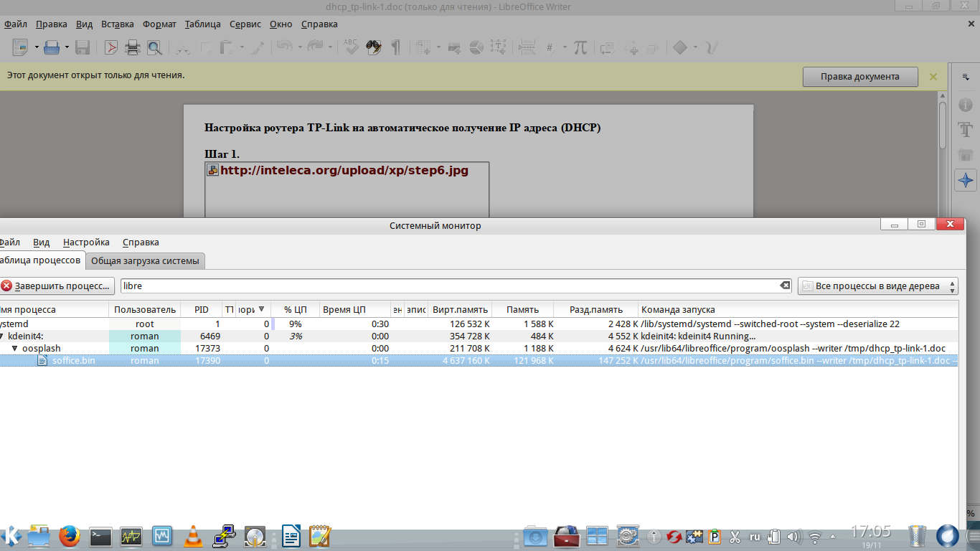
Task: Click the Insert Table icon
Action: 423,47
